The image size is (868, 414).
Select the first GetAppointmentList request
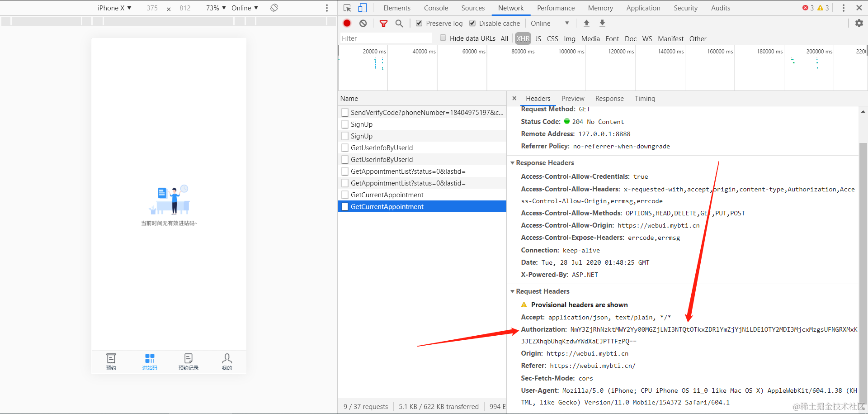(422, 171)
